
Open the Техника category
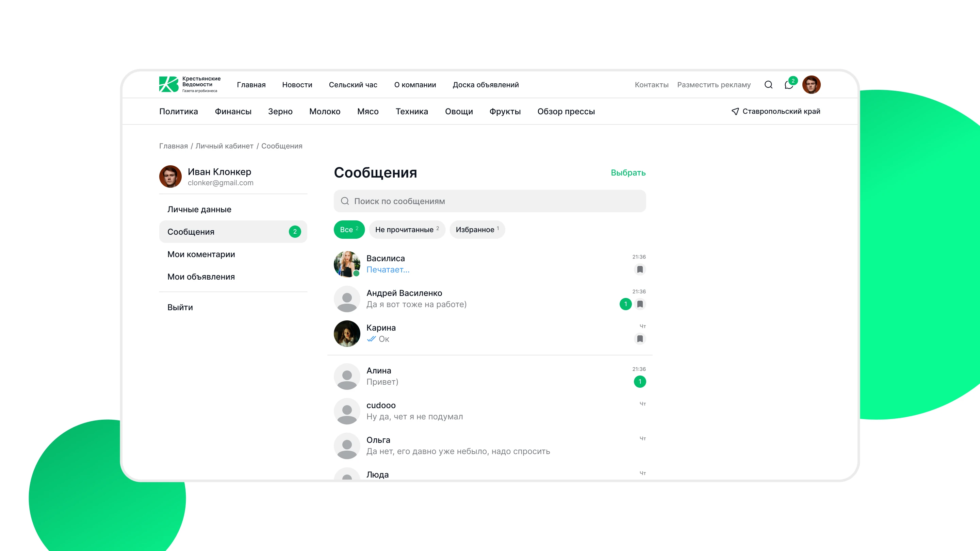click(412, 112)
